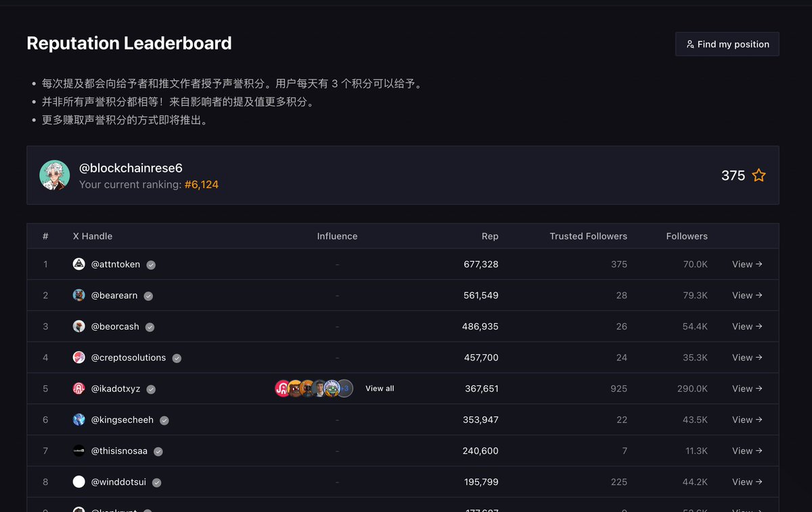Open View all influencers for @ikadotxyz
The width and height of the screenshot is (812, 512).
pyautogui.click(x=380, y=389)
